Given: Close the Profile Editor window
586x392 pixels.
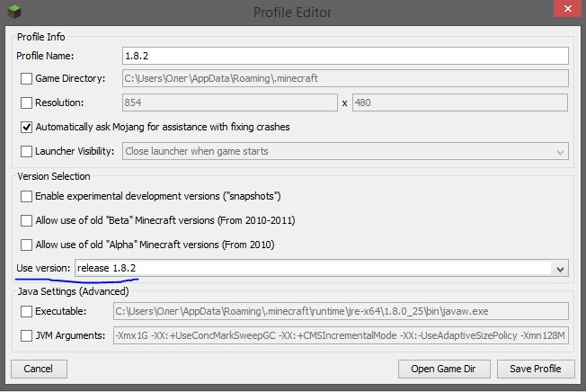Looking at the screenshot, I should coord(560,10).
